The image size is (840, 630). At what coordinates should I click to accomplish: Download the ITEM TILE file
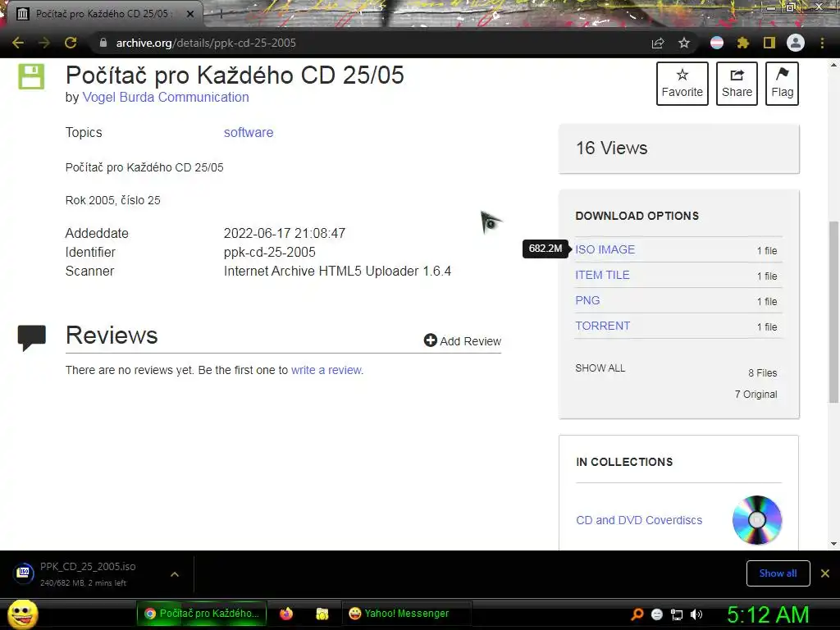pyautogui.click(x=602, y=275)
